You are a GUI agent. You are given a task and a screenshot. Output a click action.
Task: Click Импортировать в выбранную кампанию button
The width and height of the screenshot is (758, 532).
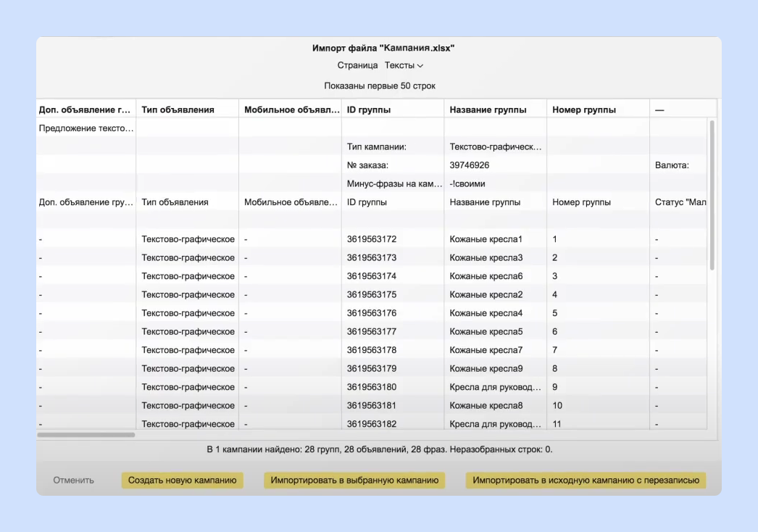click(x=354, y=481)
